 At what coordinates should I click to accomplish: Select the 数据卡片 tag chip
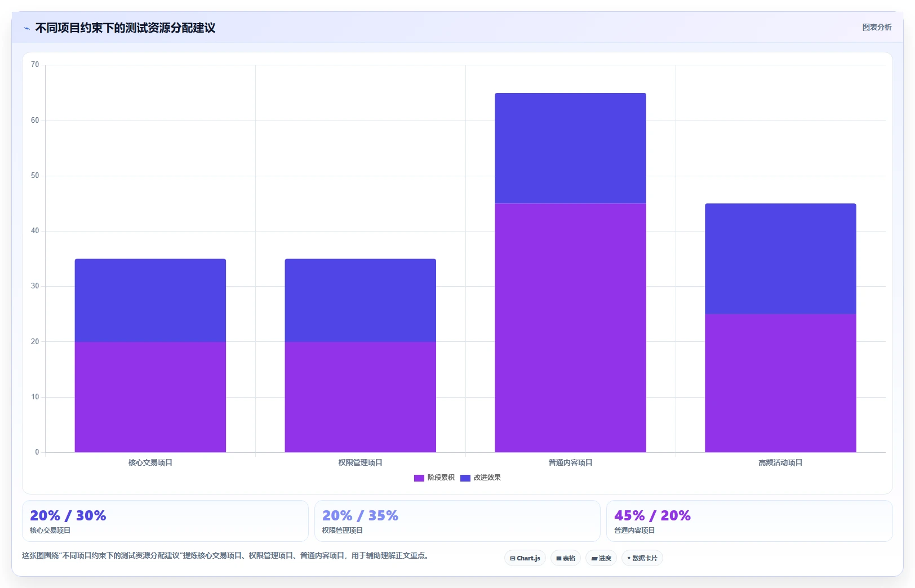(x=642, y=558)
